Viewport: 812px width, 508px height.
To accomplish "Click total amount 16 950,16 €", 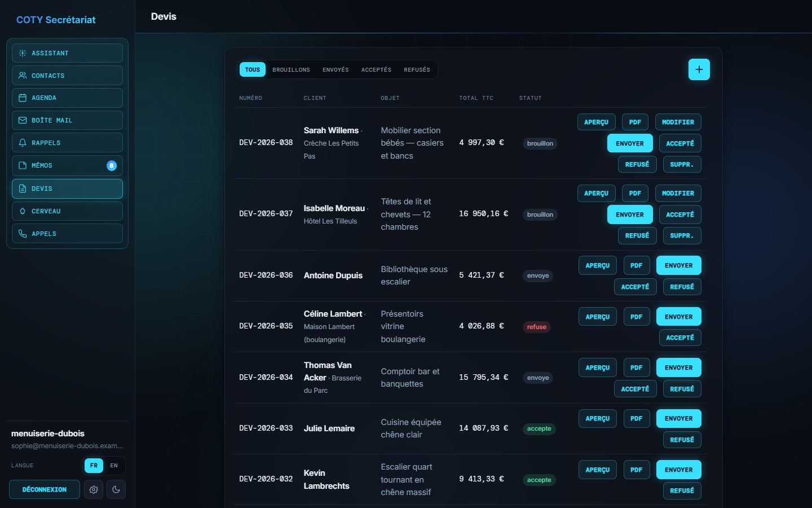I will [484, 213].
